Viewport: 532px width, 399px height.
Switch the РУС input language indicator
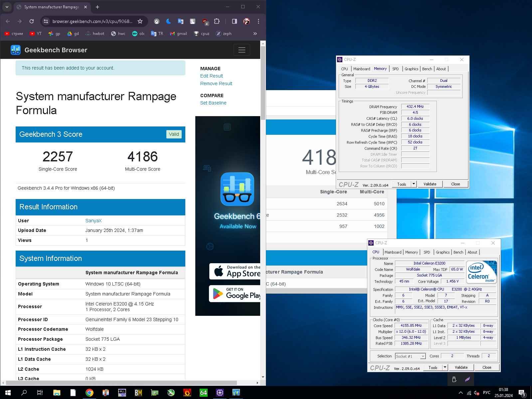487,393
